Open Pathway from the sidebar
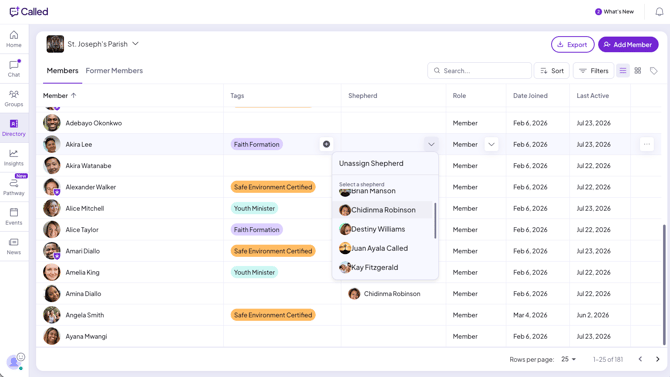The height and width of the screenshot is (377, 670). tap(14, 187)
